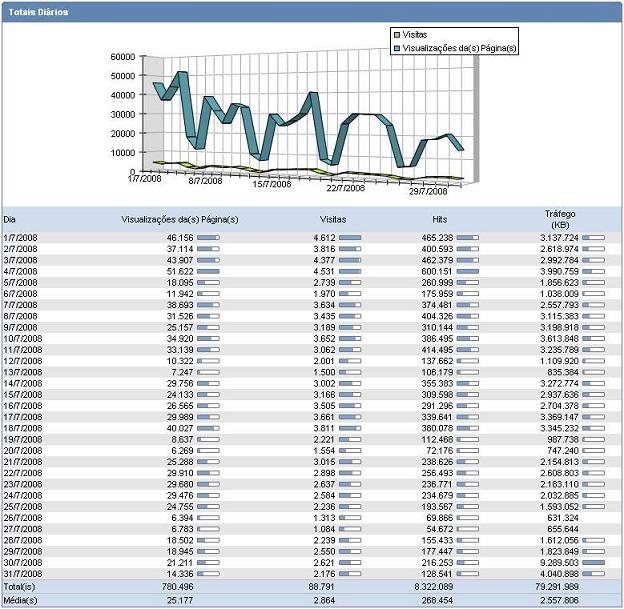Screen dimensions: 624x609
Task: Select the 1/7/2008 row date
Action: [20, 239]
